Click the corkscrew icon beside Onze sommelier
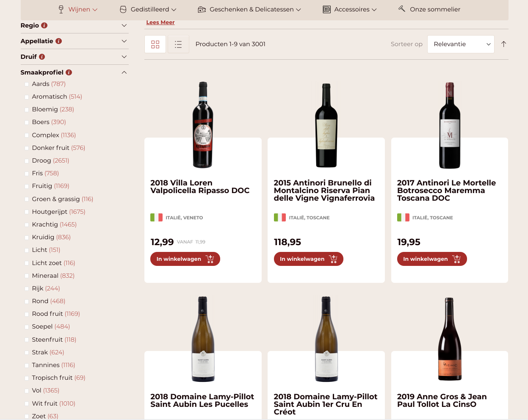This screenshot has width=528, height=420. 402,9
